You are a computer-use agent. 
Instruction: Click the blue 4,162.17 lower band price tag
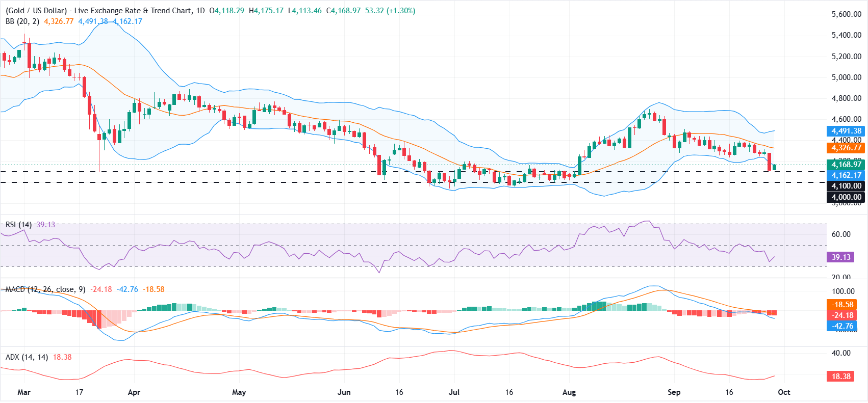[846, 175]
